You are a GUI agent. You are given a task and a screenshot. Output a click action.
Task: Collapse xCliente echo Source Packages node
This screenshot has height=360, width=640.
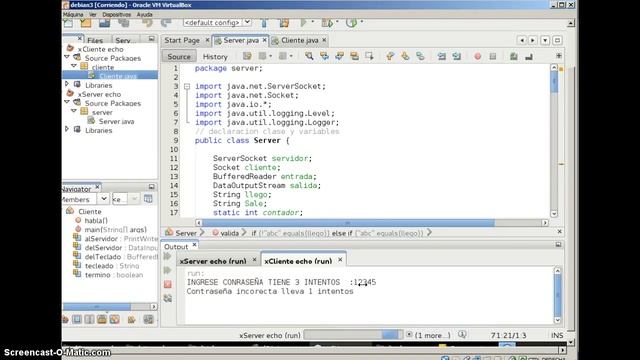(x=67, y=57)
